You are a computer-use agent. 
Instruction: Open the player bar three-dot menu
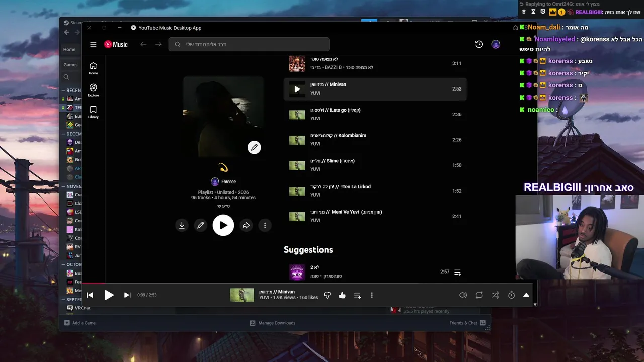(372, 295)
